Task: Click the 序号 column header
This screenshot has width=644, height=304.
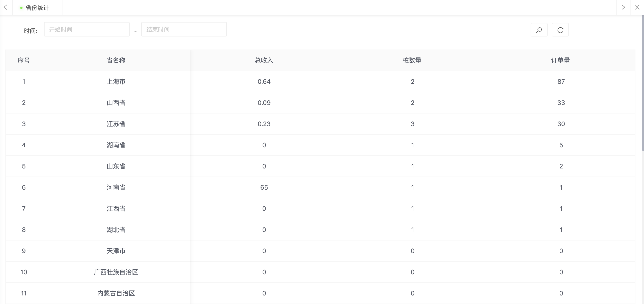Action: click(x=24, y=61)
